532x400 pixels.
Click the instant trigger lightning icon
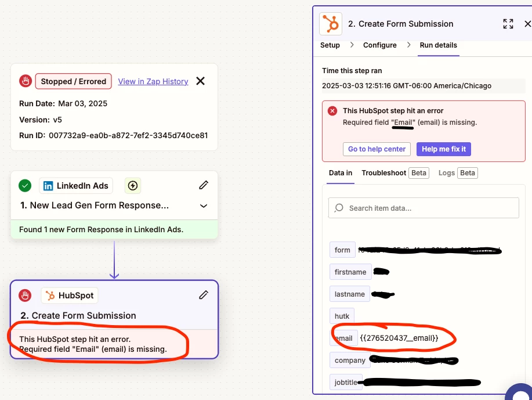coord(133,186)
